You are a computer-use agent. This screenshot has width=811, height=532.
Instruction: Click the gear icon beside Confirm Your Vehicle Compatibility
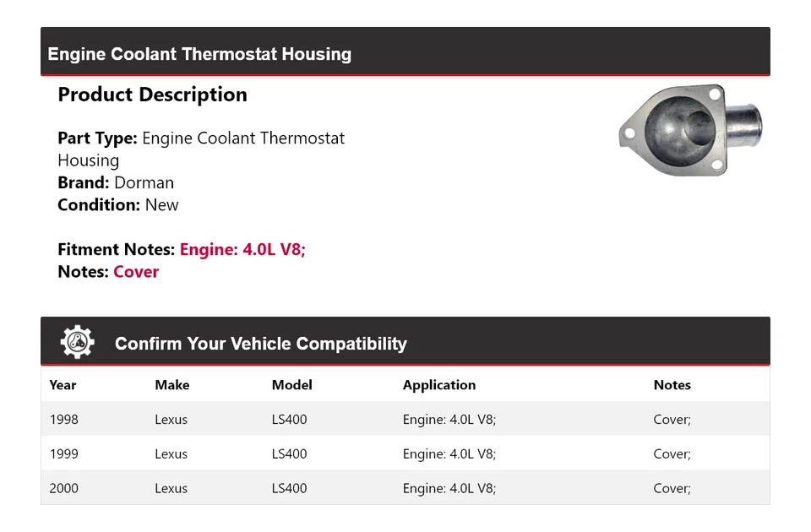point(77,342)
